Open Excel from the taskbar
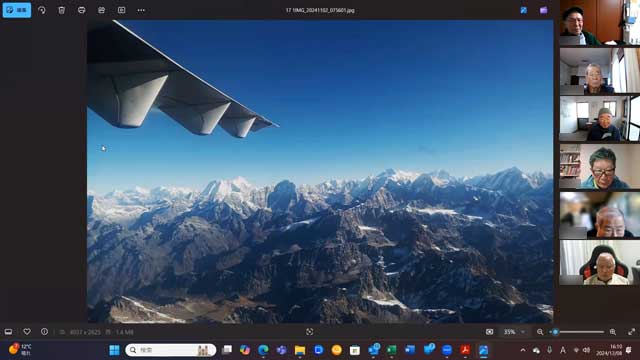This screenshot has width=640, height=360. click(392, 350)
